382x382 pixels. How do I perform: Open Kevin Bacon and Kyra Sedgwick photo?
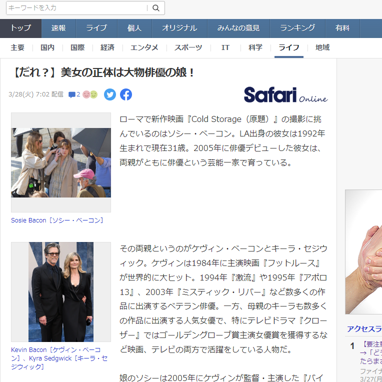click(61, 292)
